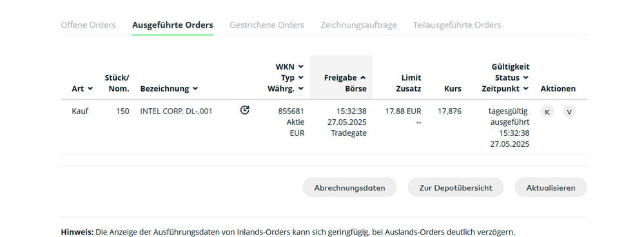
Task: Sort by Typ chevron
Action: [301, 77]
